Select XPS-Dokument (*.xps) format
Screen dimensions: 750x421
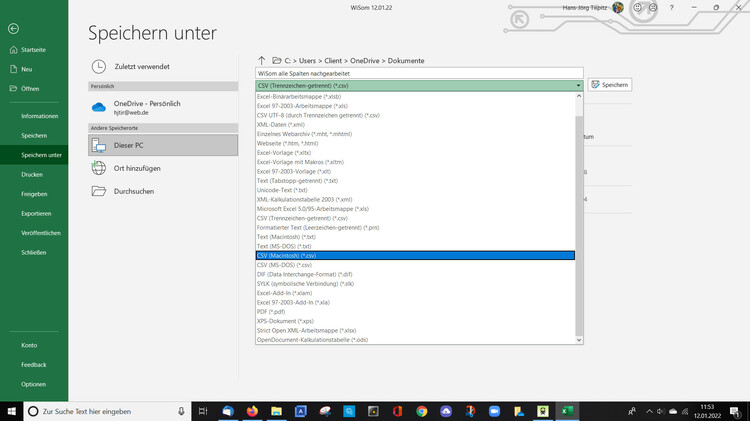coord(415,321)
